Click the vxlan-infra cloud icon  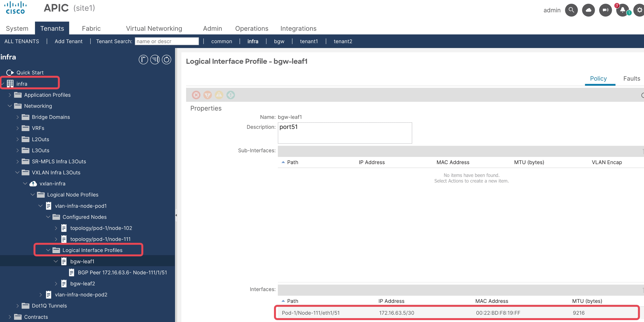click(x=33, y=184)
